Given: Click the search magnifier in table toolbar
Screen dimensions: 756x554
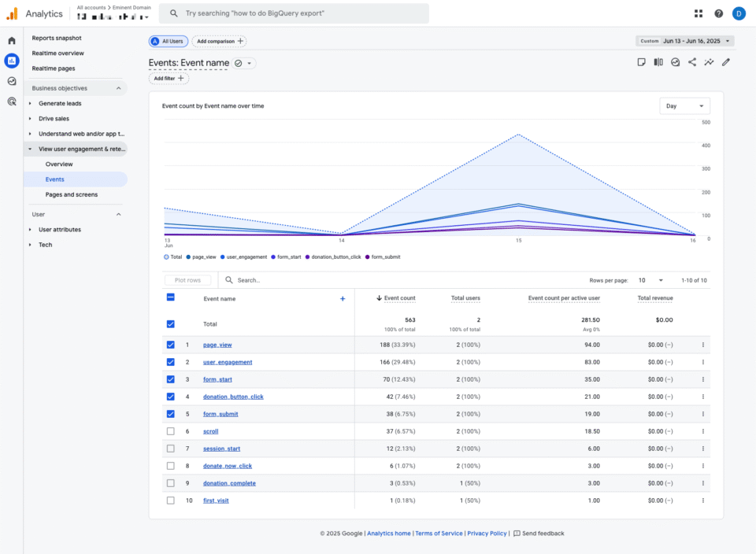Looking at the screenshot, I should tap(229, 280).
